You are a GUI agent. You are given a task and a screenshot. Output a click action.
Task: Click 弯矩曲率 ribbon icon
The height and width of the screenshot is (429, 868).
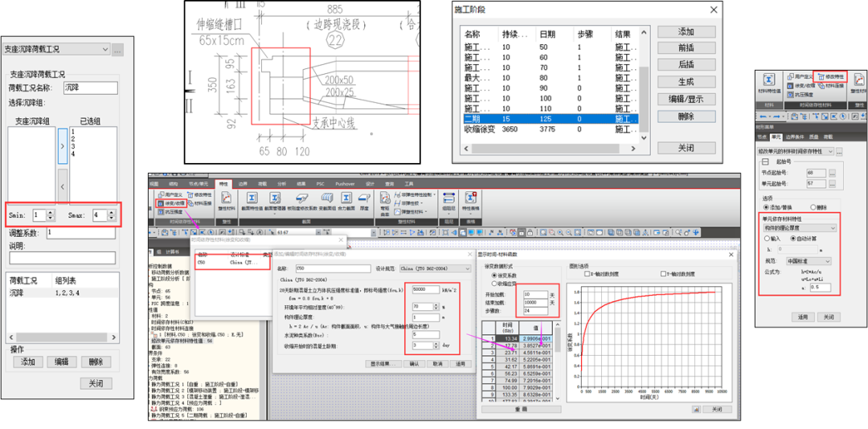tap(386, 204)
